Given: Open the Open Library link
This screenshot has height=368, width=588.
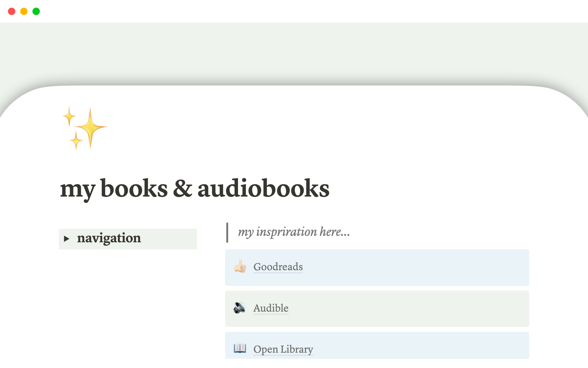Looking at the screenshot, I should 283,349.
